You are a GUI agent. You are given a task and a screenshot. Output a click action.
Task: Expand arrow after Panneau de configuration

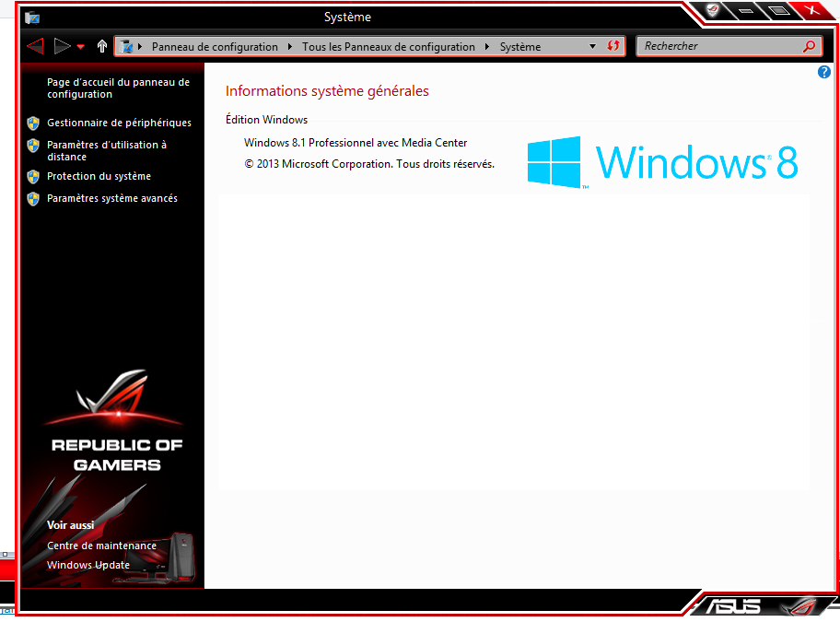click(290, 47)
